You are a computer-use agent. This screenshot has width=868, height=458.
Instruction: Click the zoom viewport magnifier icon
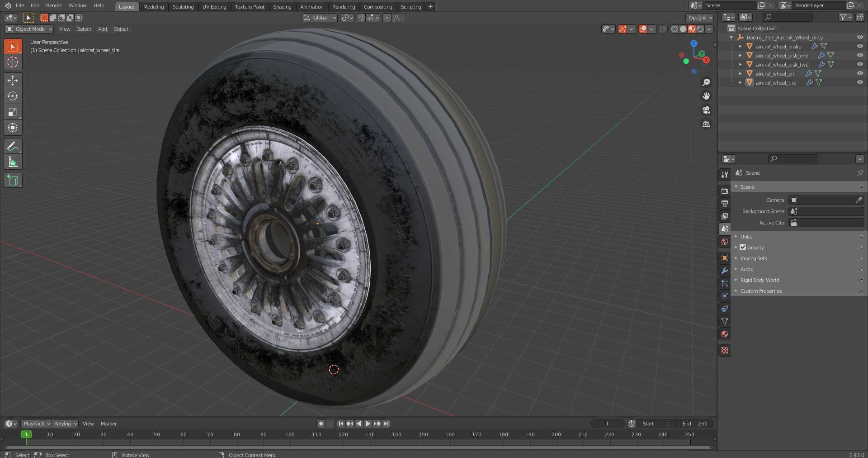point(706,82)
